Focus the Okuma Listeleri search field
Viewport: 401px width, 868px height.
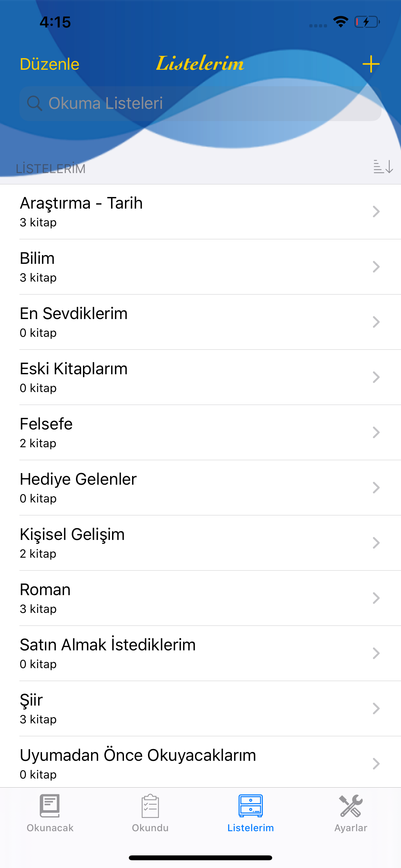[x=200, y=103]
